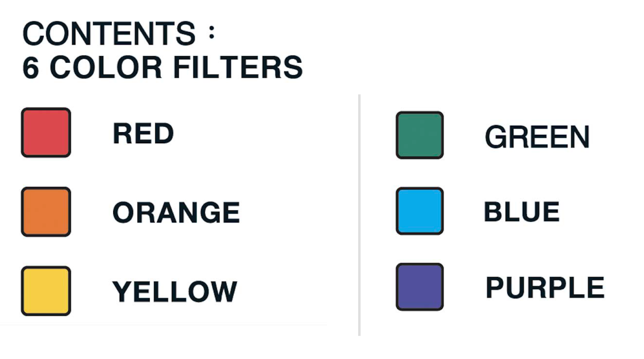The image size is (644, 359).
Task: Select the GREEN text label
Action: (537, 137)
